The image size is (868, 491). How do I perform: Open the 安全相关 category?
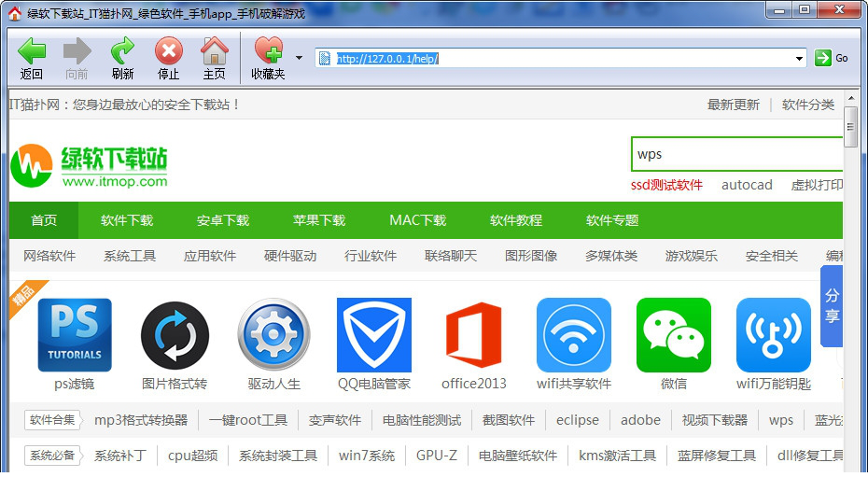pyautogui.click(x=772, y=256)
